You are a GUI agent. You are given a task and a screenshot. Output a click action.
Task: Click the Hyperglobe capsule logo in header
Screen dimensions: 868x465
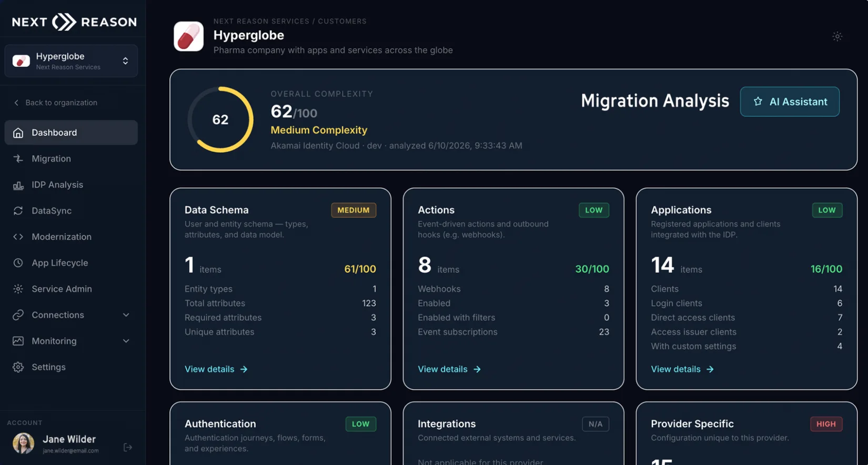pos(188,36)
